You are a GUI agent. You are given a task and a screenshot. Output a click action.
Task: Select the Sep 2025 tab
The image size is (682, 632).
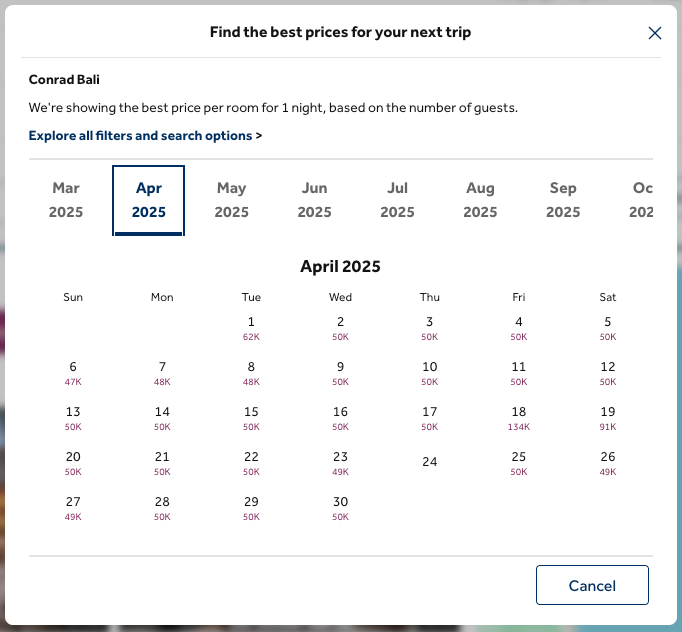563,200
